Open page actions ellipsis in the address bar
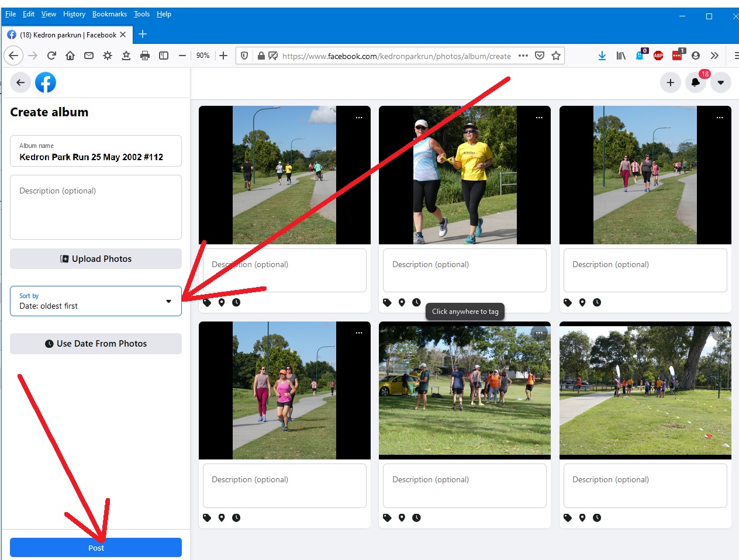 click(x=523, y=56)
